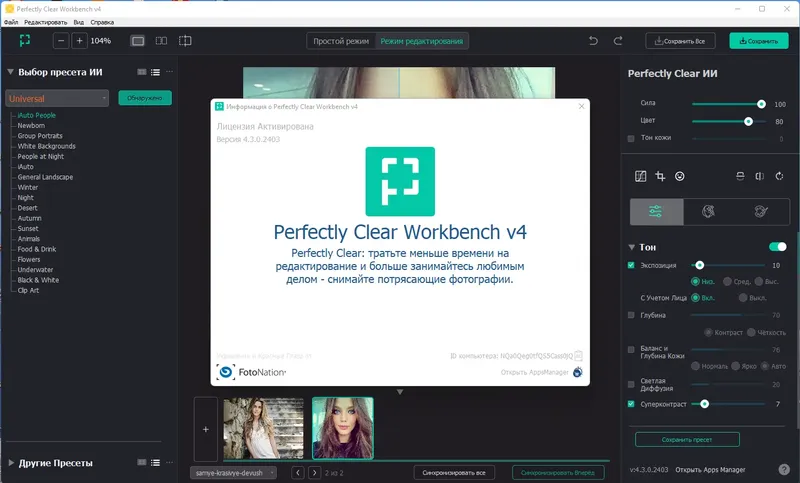This screenshot has height=483, width=800.
Task: Open the face retouch tab
Action: point(709,211)
